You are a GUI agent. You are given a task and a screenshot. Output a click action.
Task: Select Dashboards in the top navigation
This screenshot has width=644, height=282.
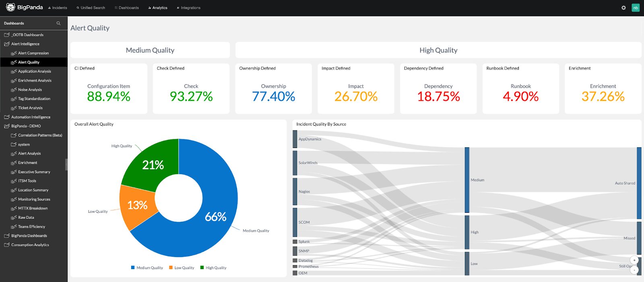coord(127,8)
